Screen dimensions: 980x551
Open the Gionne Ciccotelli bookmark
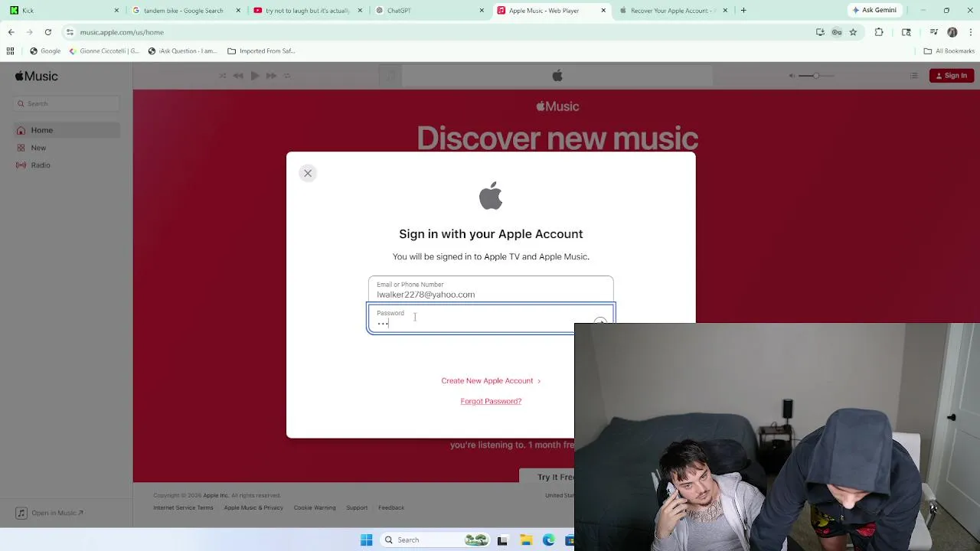tap(104, 51)
